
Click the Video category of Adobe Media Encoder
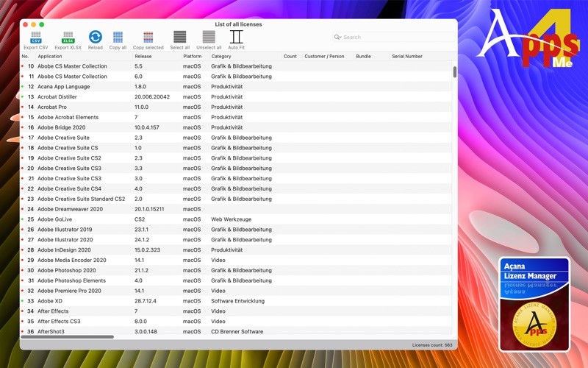coord(218,261)
